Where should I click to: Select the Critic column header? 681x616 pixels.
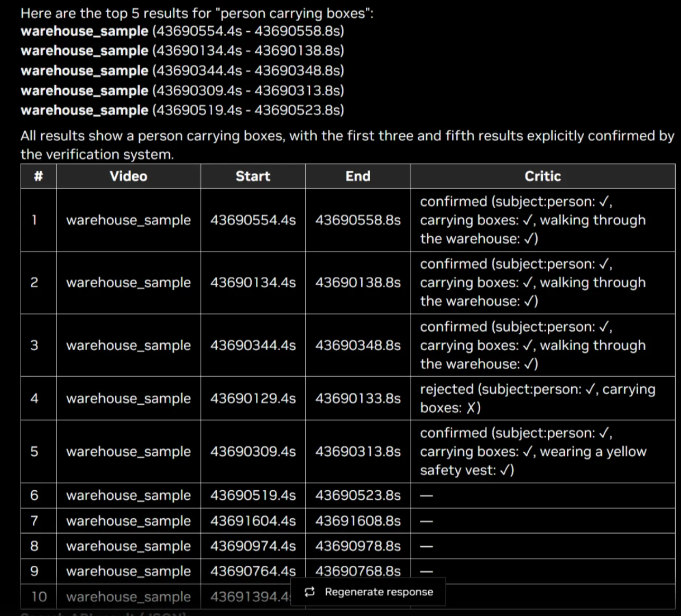542,176
